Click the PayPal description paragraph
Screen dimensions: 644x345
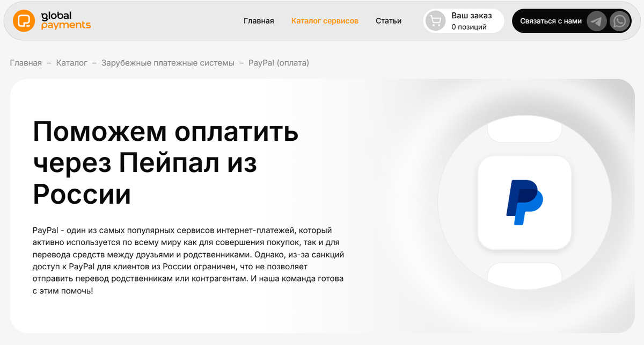pyautogui.click(x=188, y=261)
